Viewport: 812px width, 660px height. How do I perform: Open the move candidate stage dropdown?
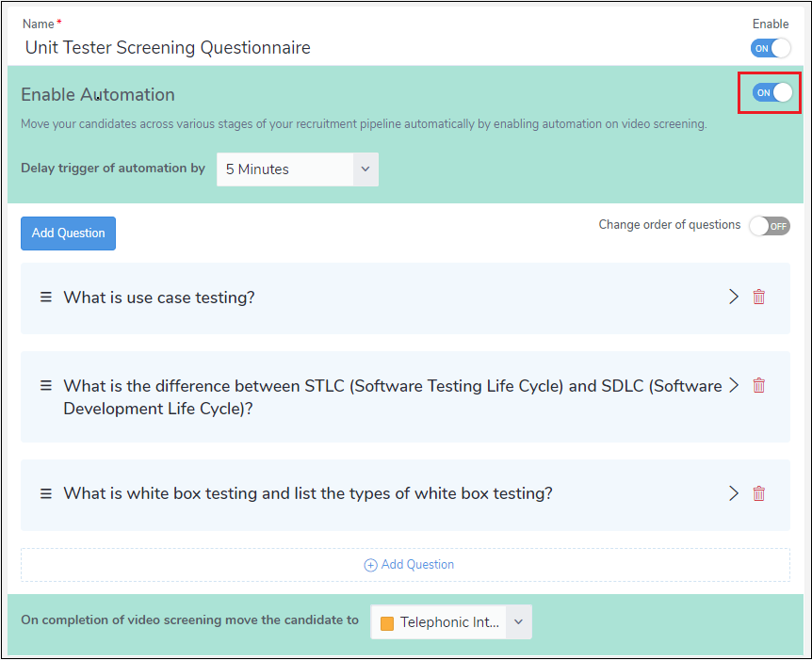pos(518,622)
